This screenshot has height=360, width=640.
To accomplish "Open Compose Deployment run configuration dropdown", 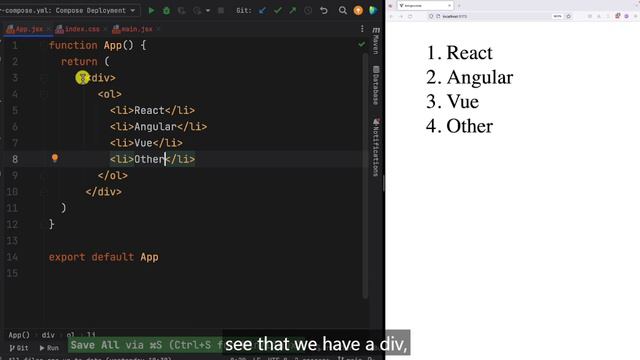I will point(69,11).
